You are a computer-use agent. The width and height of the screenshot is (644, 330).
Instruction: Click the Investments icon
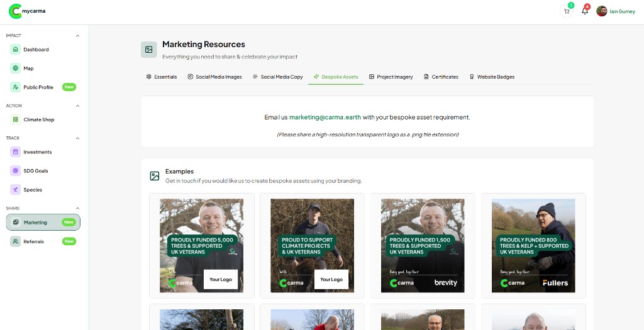[16, 152]
